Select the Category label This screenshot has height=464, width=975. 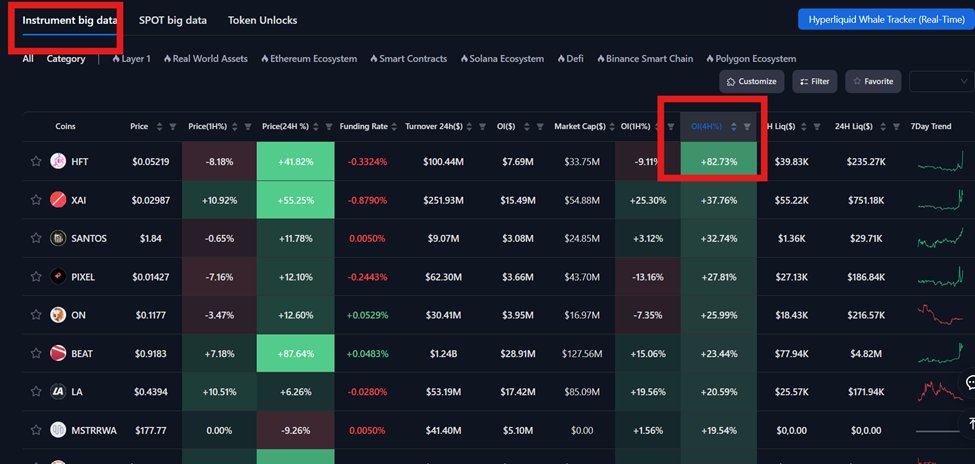(x=66, y=58)
